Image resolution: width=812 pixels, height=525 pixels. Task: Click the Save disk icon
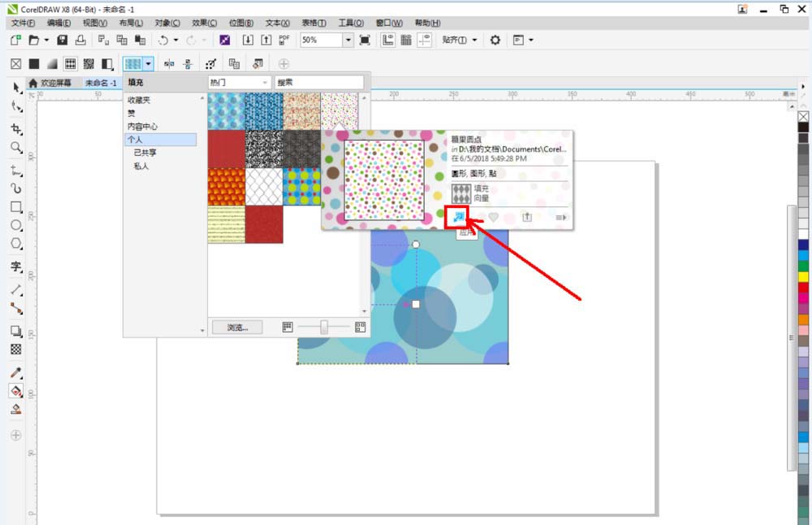pos(63,40)
